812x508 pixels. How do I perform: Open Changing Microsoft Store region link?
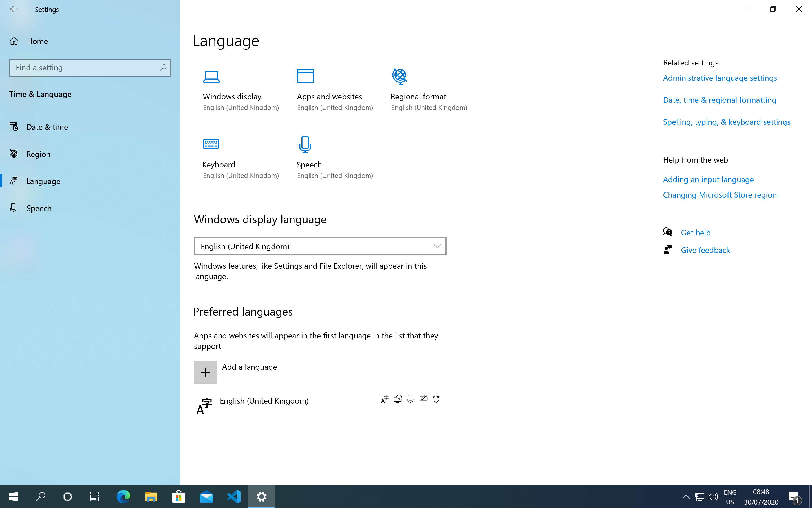[720, 195]
